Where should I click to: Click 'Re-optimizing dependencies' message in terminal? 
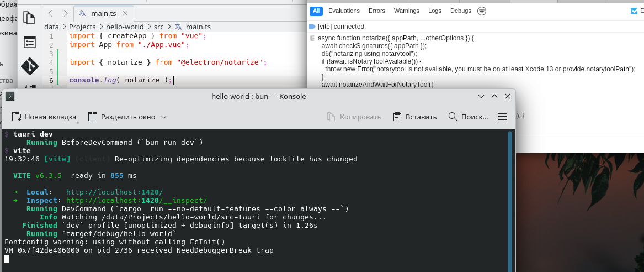(236, 159)
